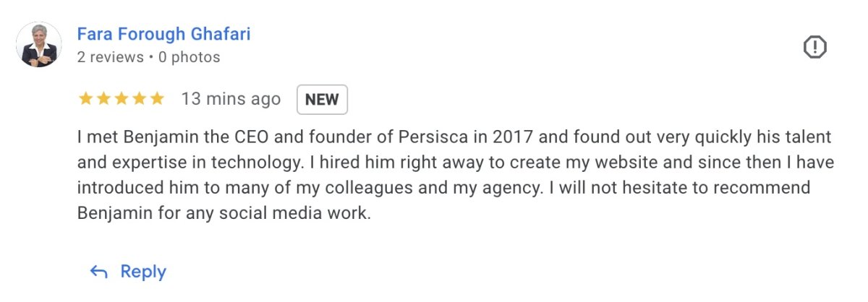Viewport: 868px width, 302px height.
Task: Click the "2 reviews" count
Action: click(111, 57)
